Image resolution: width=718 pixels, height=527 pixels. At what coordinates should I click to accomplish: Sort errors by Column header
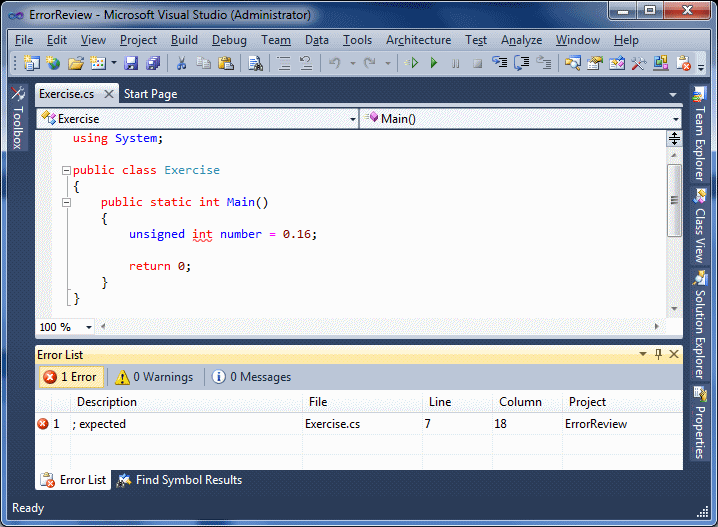tap(528, 402)
